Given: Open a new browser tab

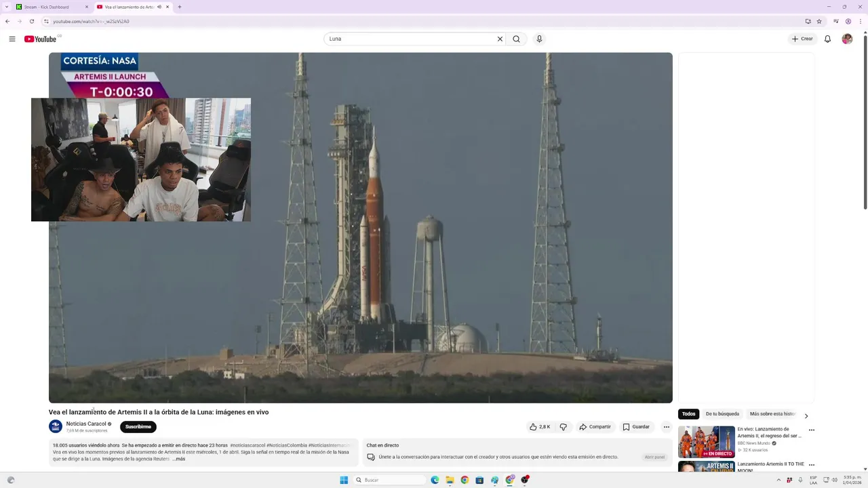Looking at the screenshot, I should tap(180, 7).
